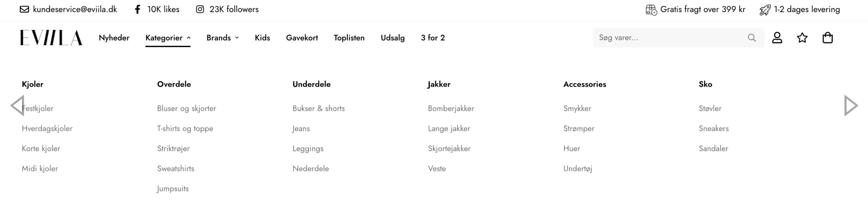868x210 pixels.
Task: Click the Instagram icon
Action: point(200,9)
